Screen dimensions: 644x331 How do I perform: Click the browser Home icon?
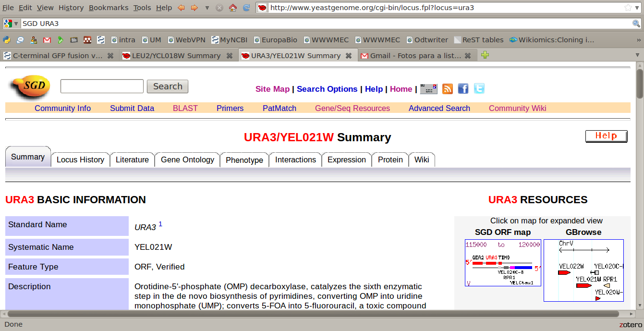coord(233,8)
